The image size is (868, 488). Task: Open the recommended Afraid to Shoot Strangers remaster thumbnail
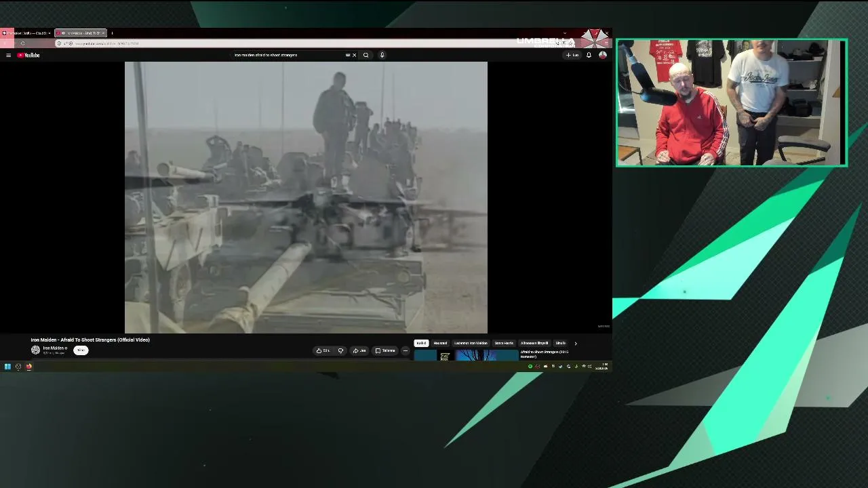tap(466, 354)
